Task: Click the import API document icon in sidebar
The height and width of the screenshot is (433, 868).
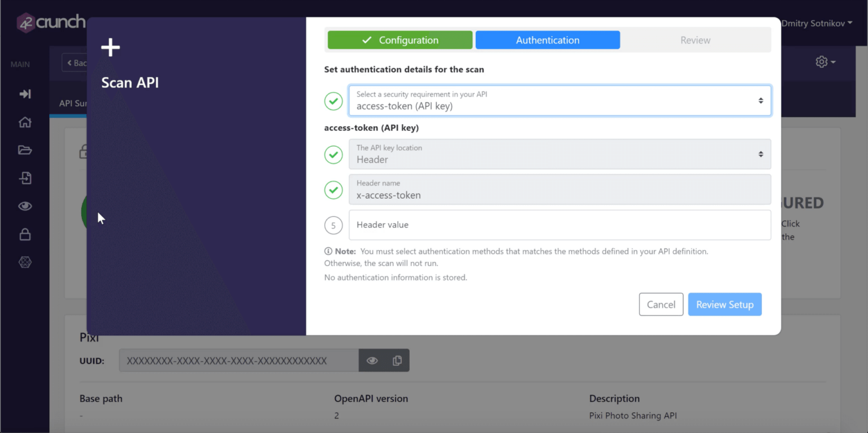Action: tap(25, 177)
